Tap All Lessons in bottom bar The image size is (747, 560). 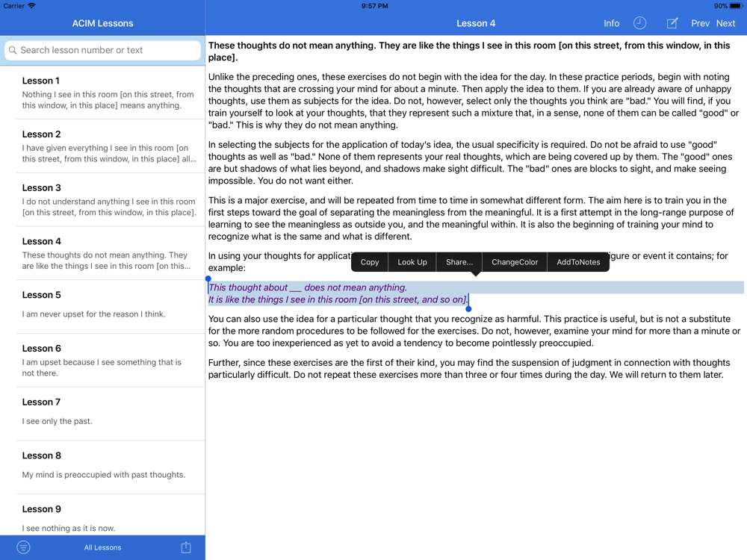pos(102,547)
